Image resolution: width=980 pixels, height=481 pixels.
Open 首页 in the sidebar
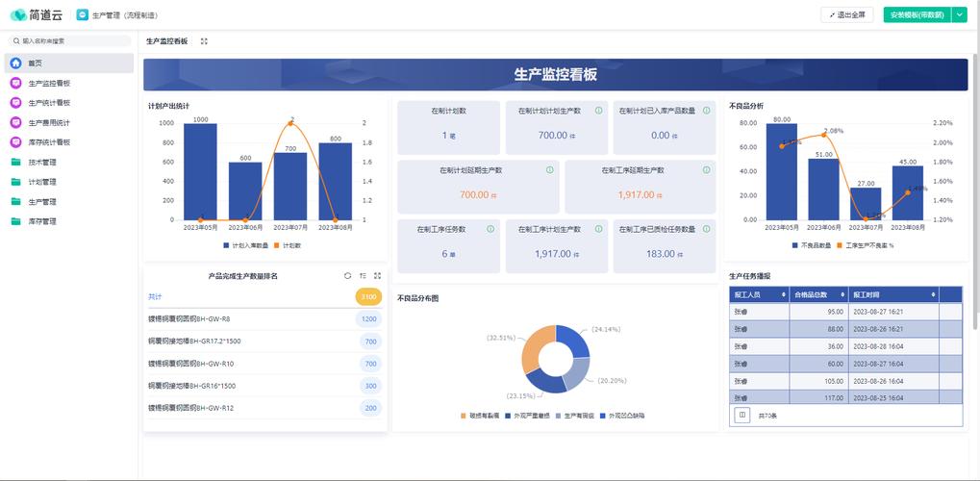(69, 63)
